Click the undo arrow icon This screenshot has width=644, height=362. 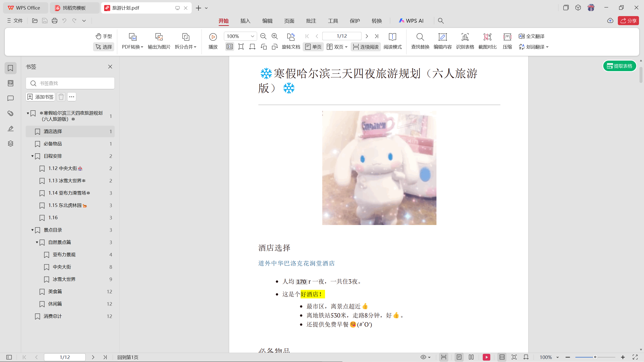(64, 21)
